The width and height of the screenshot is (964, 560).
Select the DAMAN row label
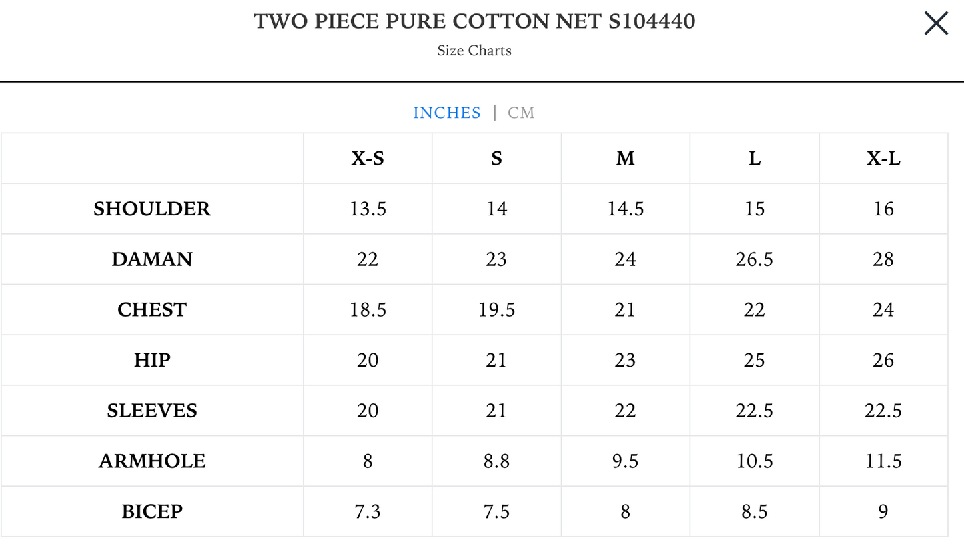coord(152,259)
